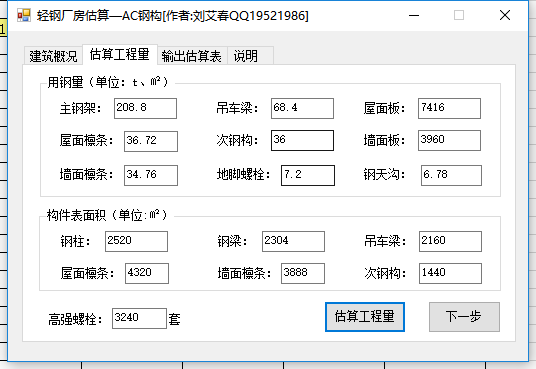Click the surface-area 墙面檩条 field showing 3888
The width and height of the screenshot is (536, 369).
click(x=303, y=273)
